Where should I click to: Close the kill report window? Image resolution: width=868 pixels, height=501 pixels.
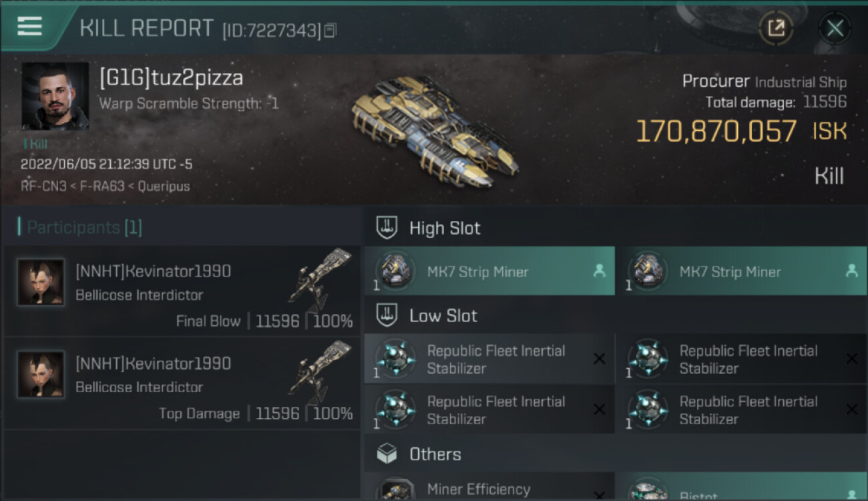[x=835, y=28]
